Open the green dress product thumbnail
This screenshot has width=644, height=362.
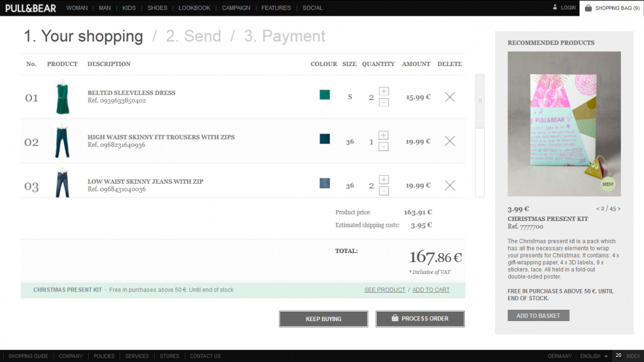[x=62, y=98]
